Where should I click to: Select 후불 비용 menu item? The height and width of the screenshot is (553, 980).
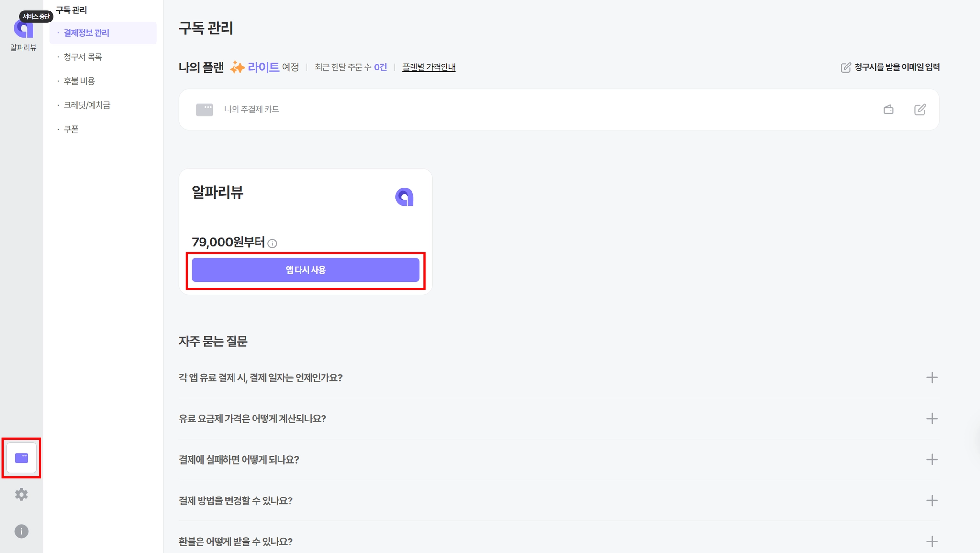[x=79, y=81]
